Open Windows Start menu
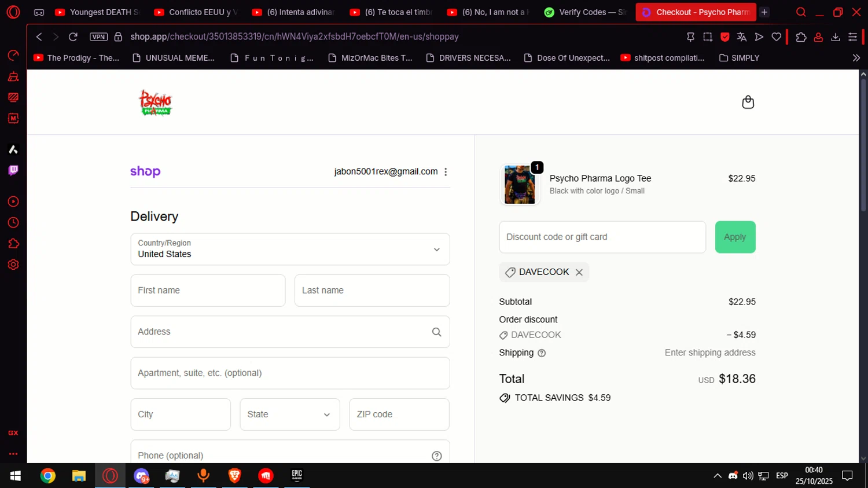The width and height of the screenshot is (868, 488). pyautogui.click(x=16, y=476)
